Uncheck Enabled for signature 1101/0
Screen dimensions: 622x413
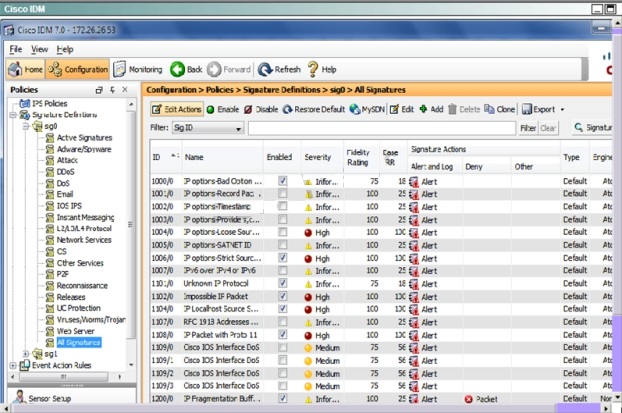click(282, 283)
